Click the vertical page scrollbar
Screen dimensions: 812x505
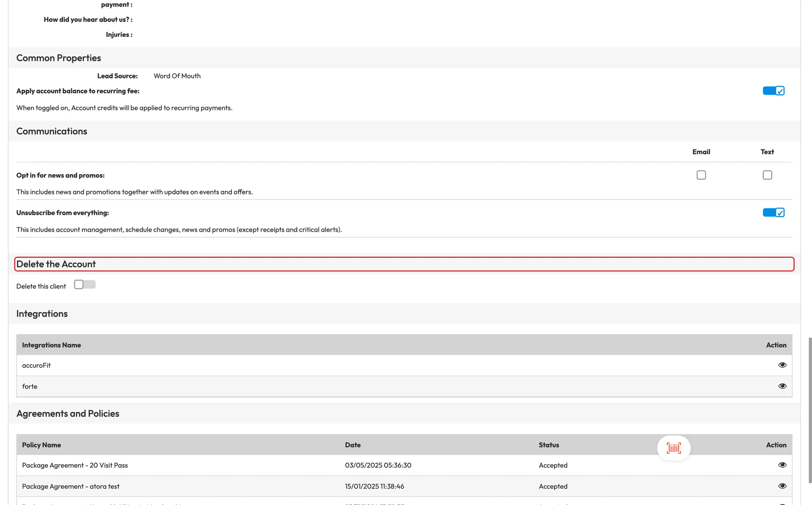[x=810, y=410]
